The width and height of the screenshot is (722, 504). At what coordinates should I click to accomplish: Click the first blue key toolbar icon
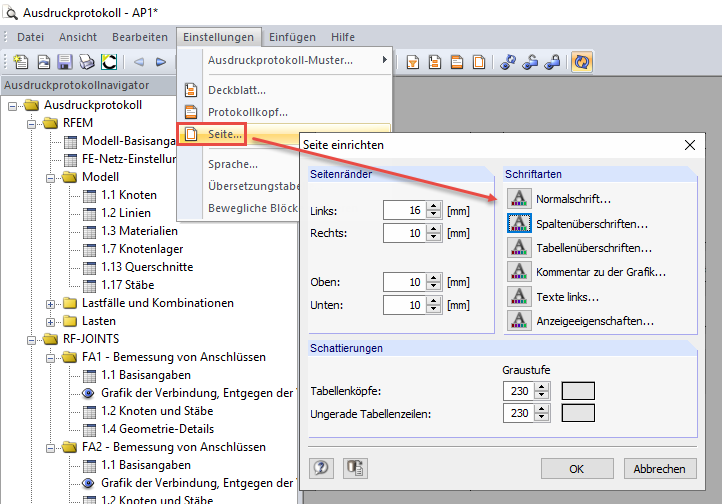[x=508, y=62]
